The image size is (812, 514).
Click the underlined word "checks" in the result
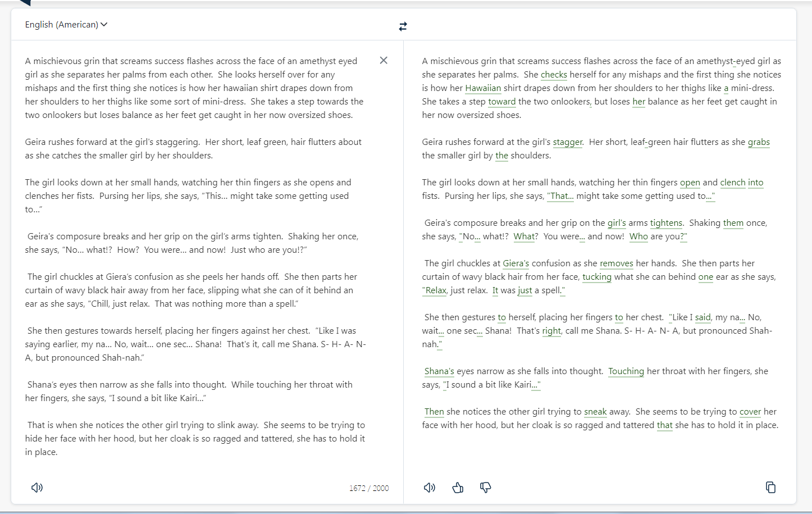pyautogui.click(x=554, y=75)
